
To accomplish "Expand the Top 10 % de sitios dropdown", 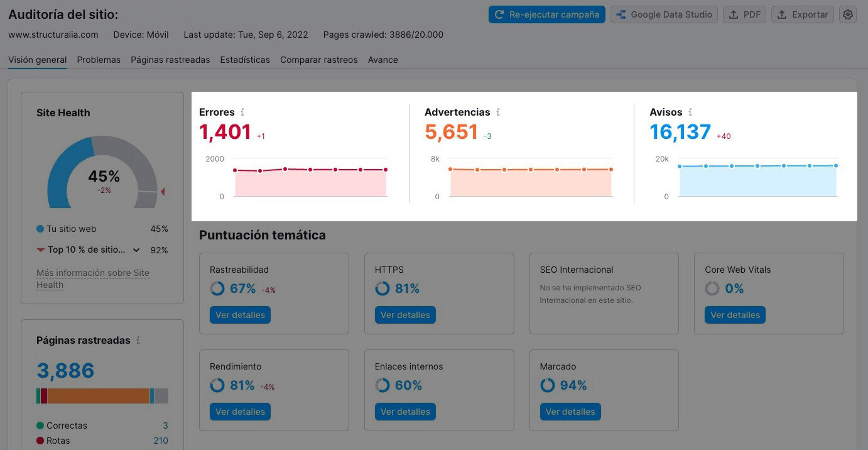I will tap(136, 250).
